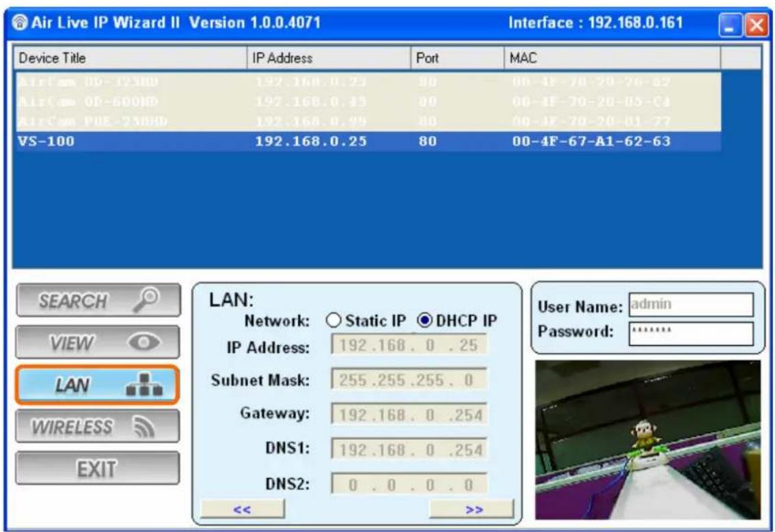Sort by Port column header
775x532 pixels.
pyautogui.click(x=457, y=58)
